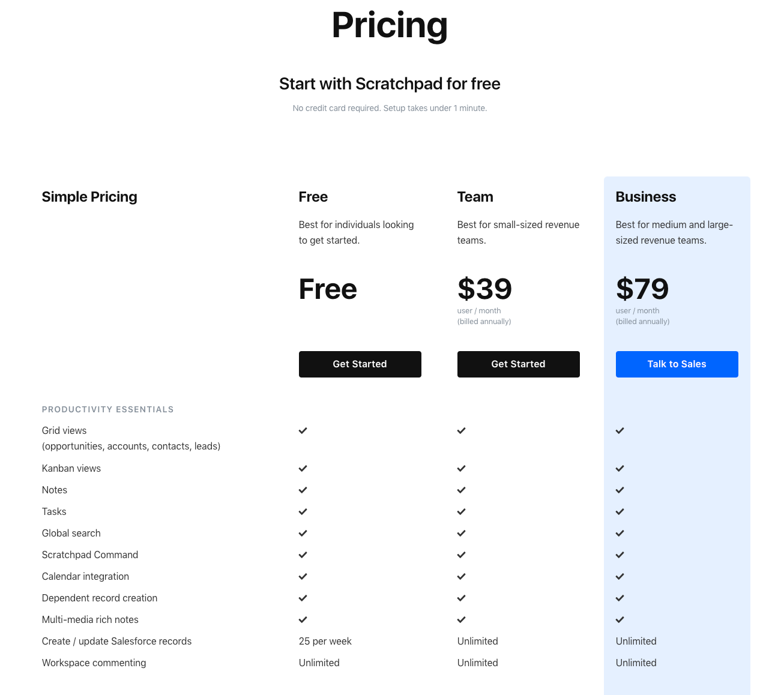784x695 pixels.
Task: Click Get Started under the Team plan
Action: [x=518, y=364]
